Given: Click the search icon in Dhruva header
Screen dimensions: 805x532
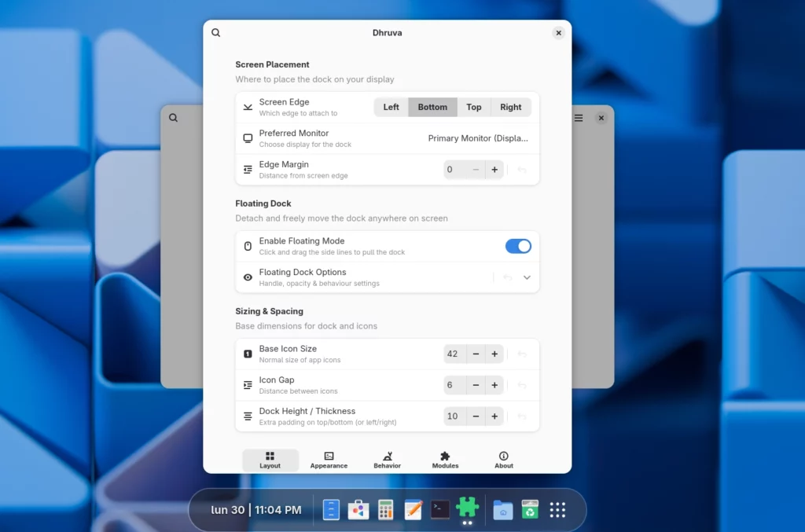Looking at the screenshot, I should 216,33.
